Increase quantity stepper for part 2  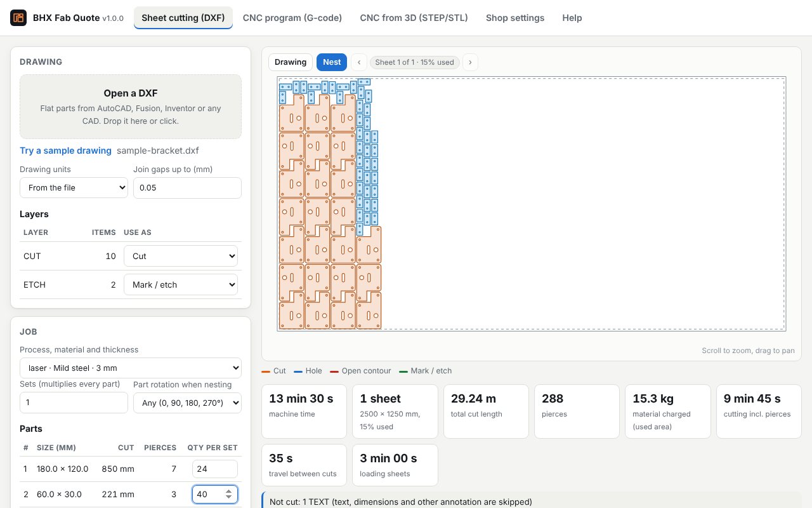pyautogui.click(x=229, y=491)
